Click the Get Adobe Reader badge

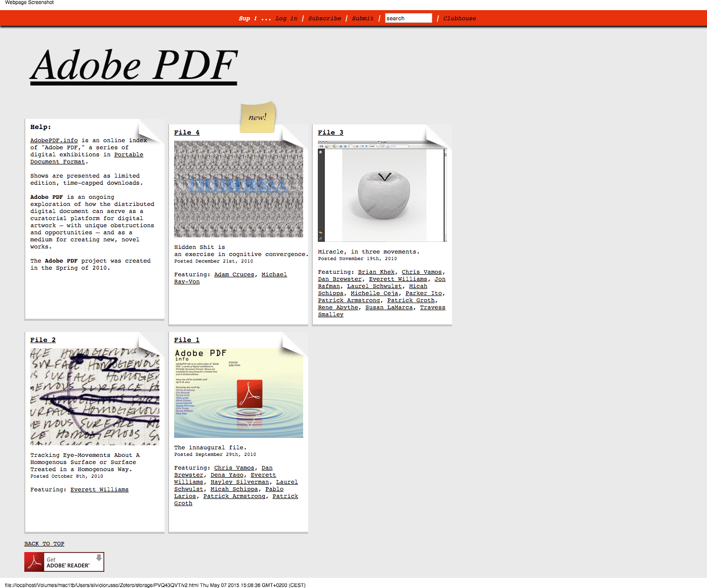(64, 562)
